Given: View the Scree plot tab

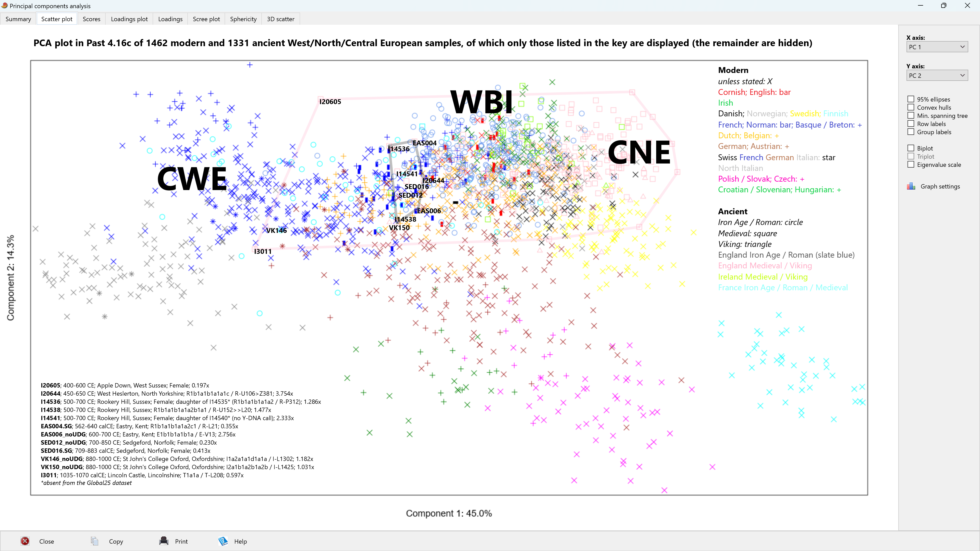Looking at the screenshot, I should [x=206, y=19].
